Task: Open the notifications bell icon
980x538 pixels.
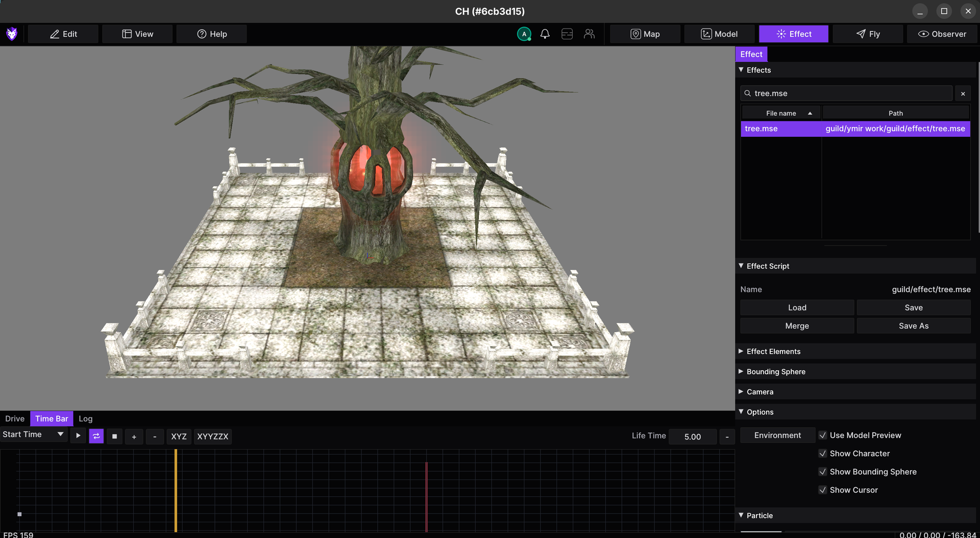Action: pos(545,34)
